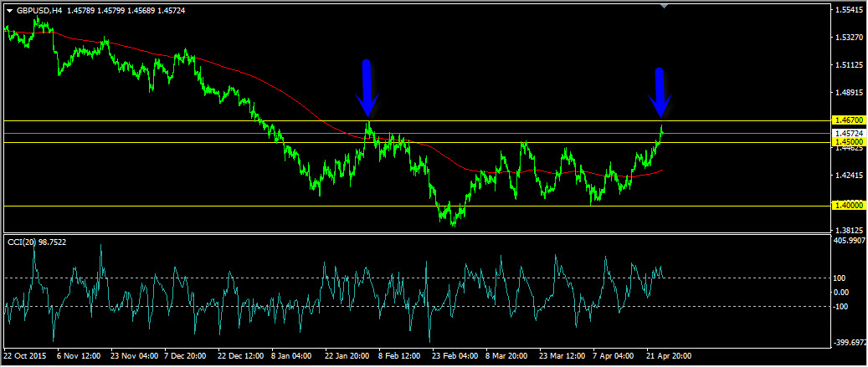Click the current price label 1.45724

pyautogui.click(x=848, y=133)
